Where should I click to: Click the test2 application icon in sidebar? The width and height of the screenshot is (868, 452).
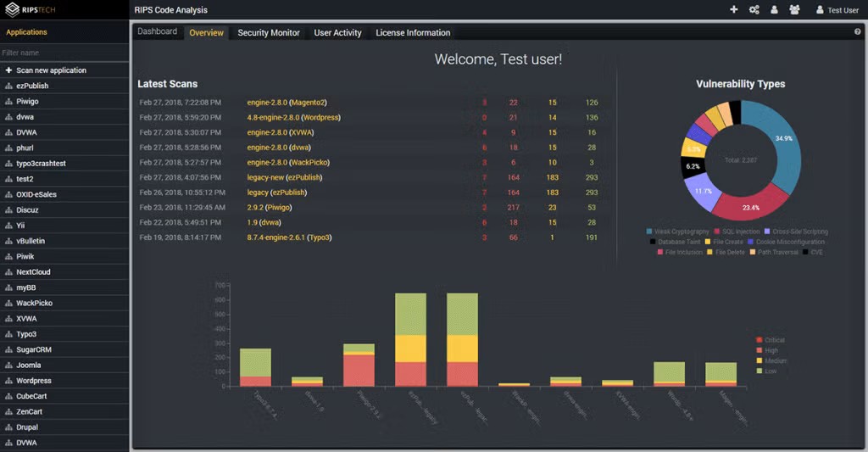(x=8, y=179)
